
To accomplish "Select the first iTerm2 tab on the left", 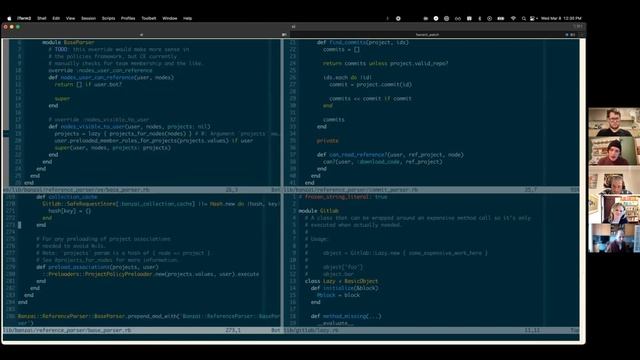I will tap(142, 35).
